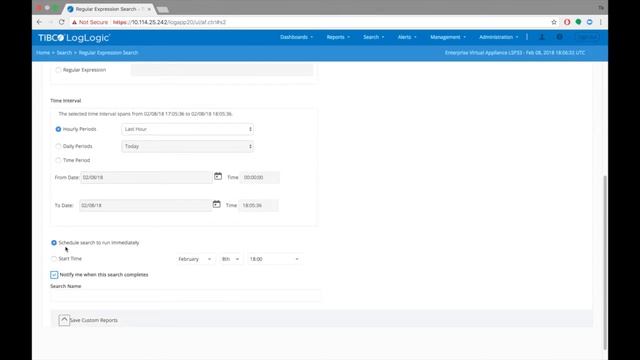Click the red Opera extension icon
Viewport: 640px width, 360px height.
click(x=567, y=22)
